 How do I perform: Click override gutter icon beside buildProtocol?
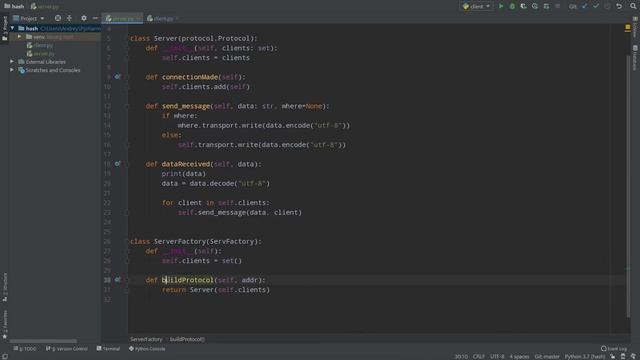117,280
